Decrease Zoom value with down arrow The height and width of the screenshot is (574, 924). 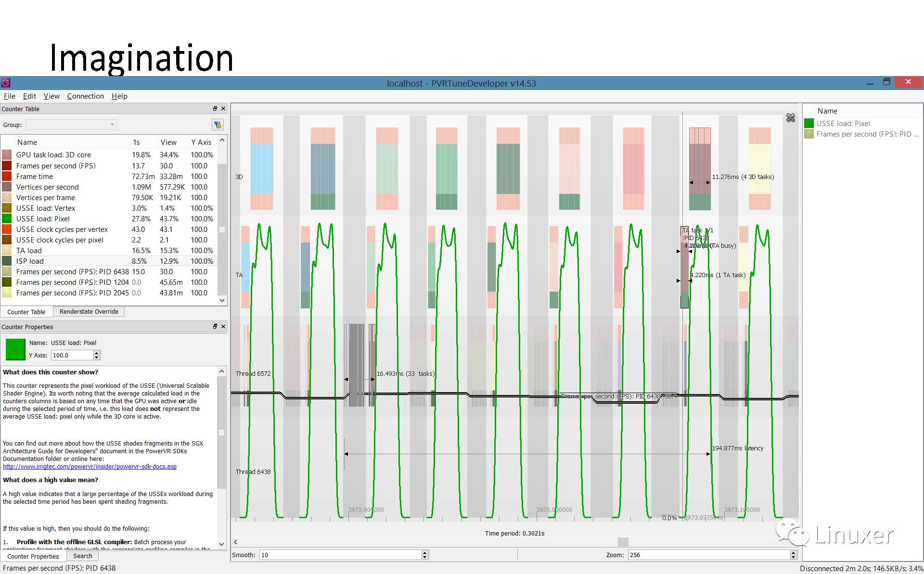point(794,557)
